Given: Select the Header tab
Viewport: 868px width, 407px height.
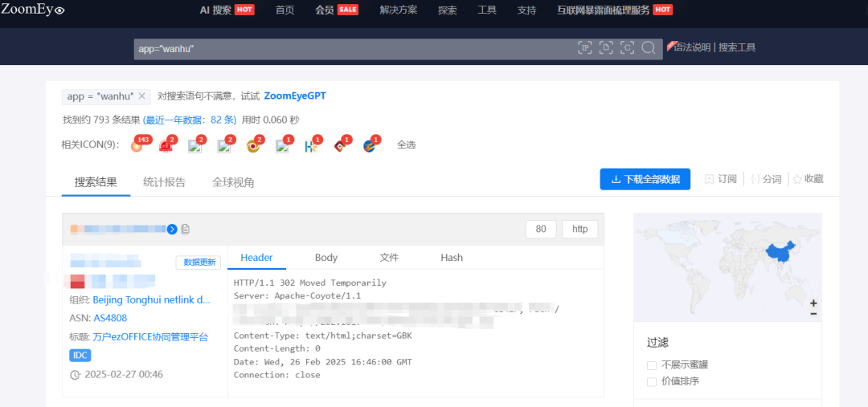Looking at the screenshot, I should (x=256, y=257).
